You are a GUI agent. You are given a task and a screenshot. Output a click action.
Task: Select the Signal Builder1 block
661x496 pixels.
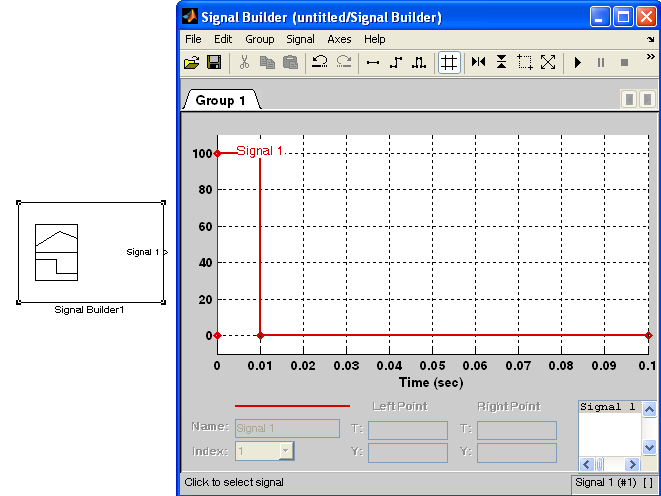point(90,252)
